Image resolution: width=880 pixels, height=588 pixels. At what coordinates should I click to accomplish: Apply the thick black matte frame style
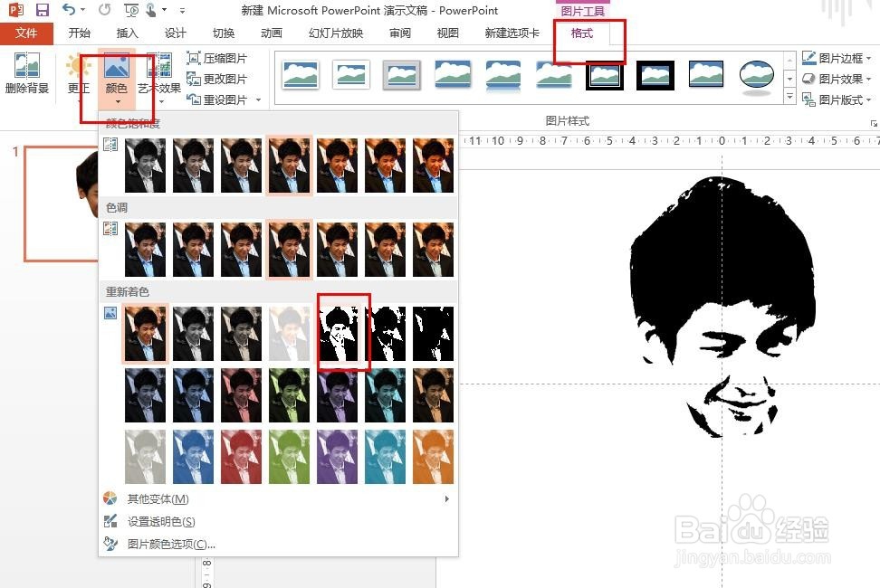click(x=655, y=75)
